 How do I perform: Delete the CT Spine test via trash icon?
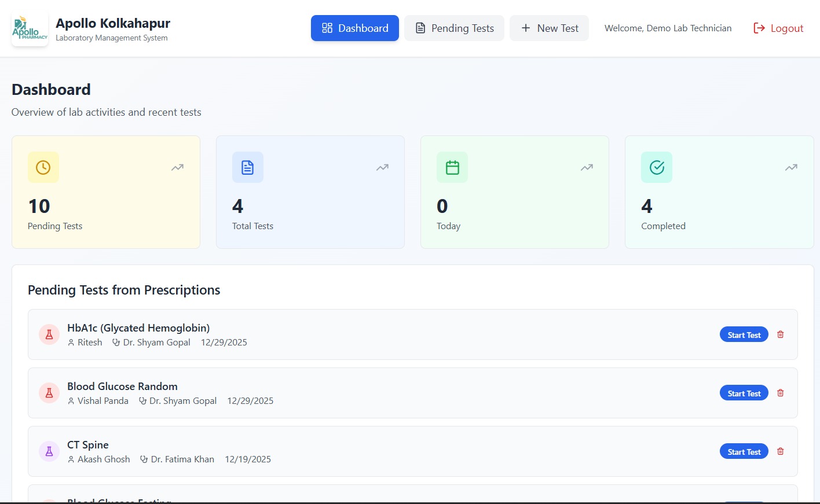coord(780,451)
